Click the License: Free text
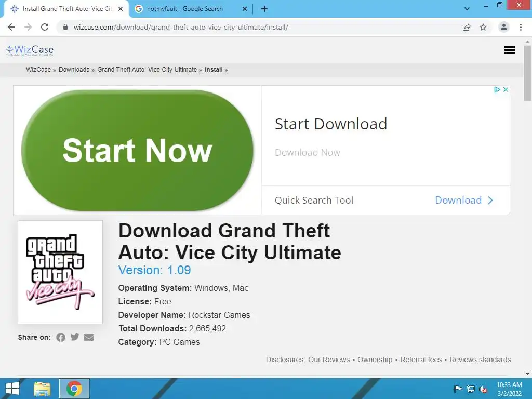The width and height of the screenshot is (532, 399). (144, 301)
